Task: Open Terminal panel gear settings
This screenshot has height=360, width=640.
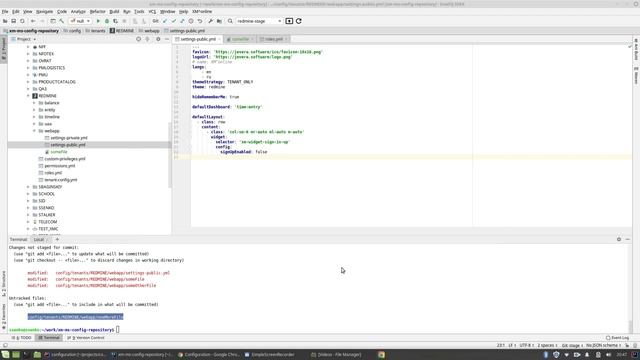Action: 619,240
